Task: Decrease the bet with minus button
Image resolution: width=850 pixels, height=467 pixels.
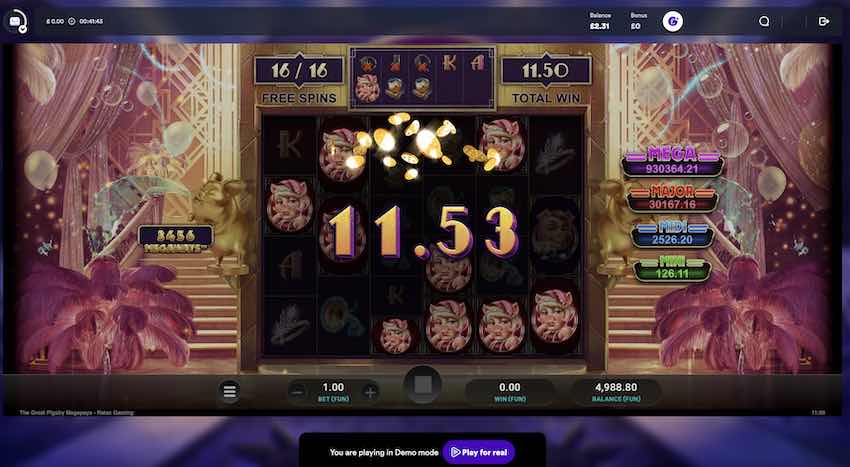Action: (x=298, y=392)
